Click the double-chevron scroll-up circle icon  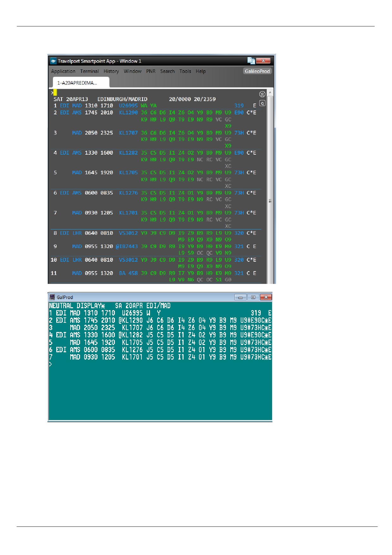coord(262,94)
